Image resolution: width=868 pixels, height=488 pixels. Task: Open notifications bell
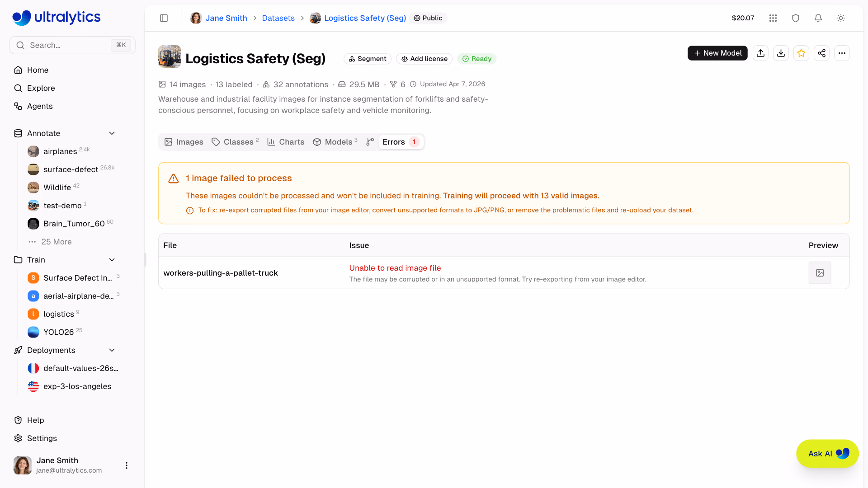tap(818, 18)
